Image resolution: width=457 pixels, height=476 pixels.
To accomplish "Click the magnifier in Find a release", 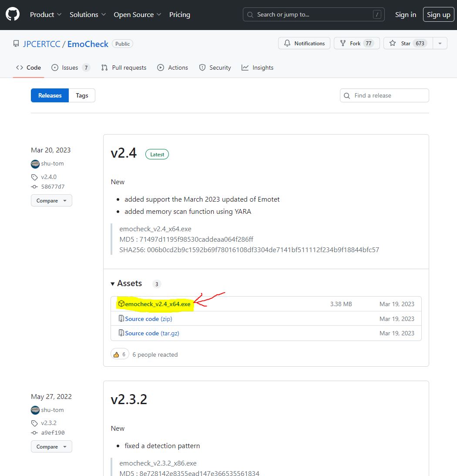I will click(347, 96).
